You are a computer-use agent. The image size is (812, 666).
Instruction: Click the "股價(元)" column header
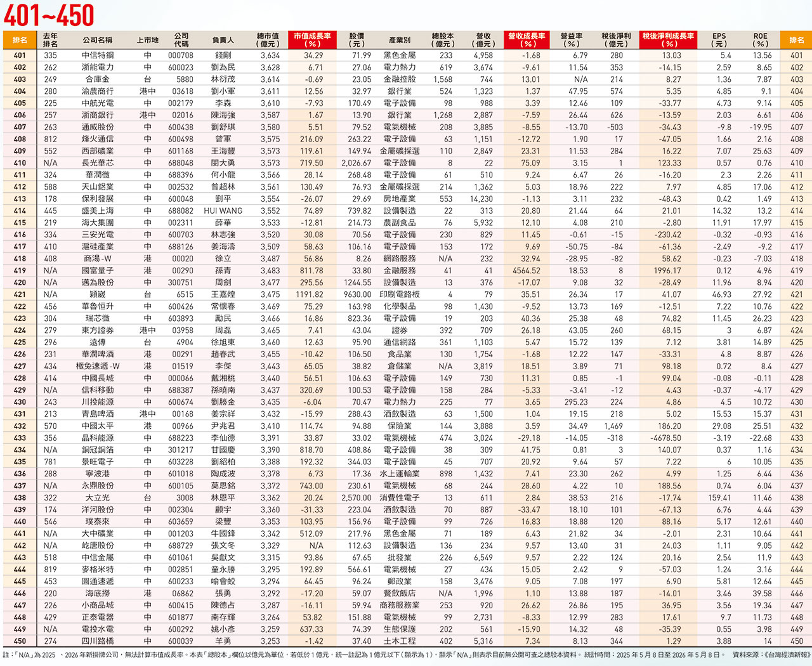tap(357, 40)
